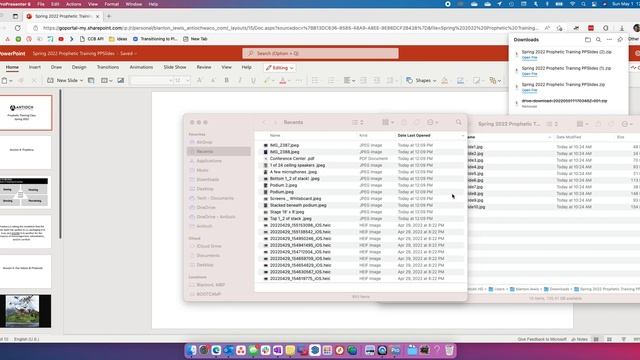Switch to the Design ribbon tab
Viewport: 640px width, 360px height.
coord(79,67)
